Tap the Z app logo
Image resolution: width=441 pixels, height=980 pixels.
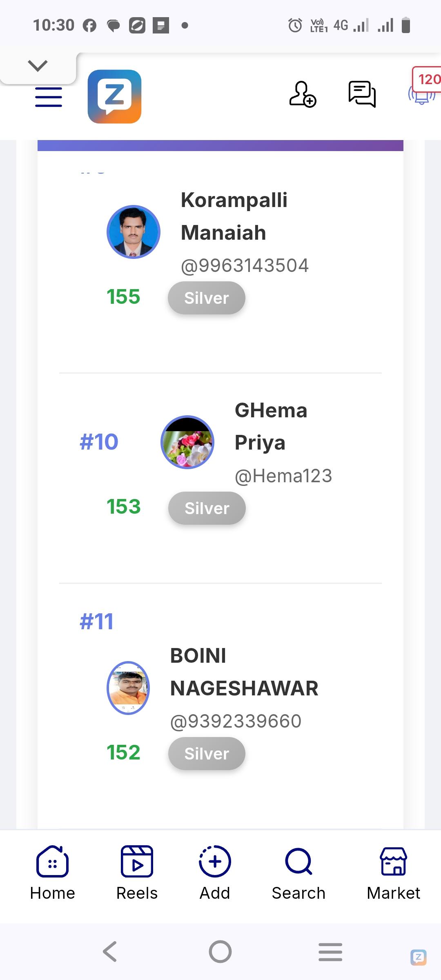(x=114, y=96)
